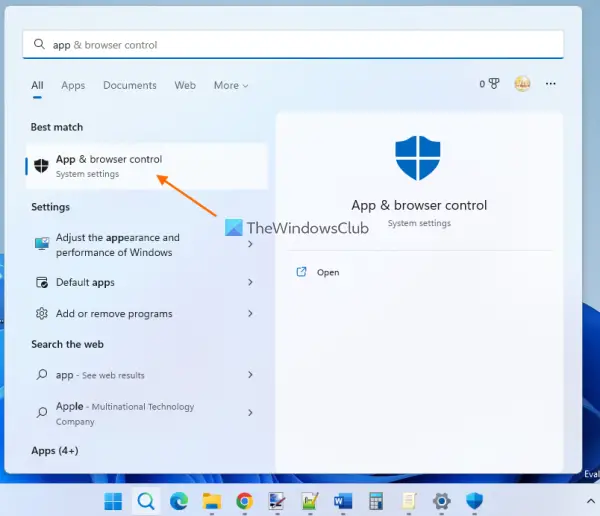Click the large blue shield in the preview pane
600x516 pixels.
418,158
